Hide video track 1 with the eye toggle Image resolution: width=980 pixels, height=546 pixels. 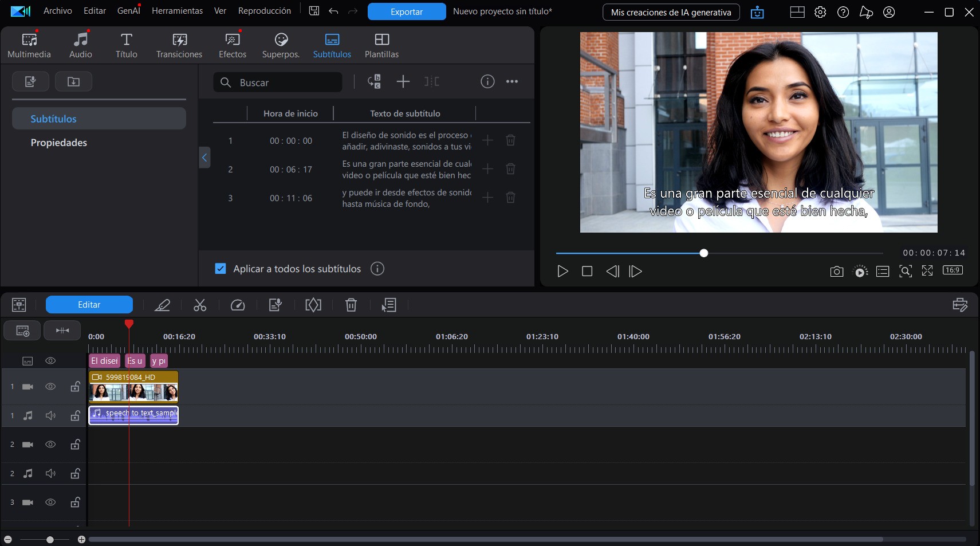pyautogui.click(x=50, y=387)
